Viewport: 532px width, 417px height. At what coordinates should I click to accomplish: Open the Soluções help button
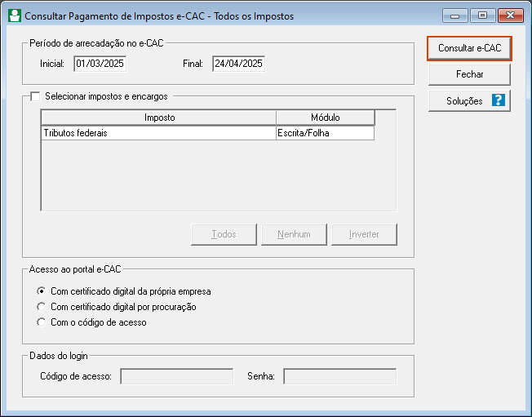point(469,100)
